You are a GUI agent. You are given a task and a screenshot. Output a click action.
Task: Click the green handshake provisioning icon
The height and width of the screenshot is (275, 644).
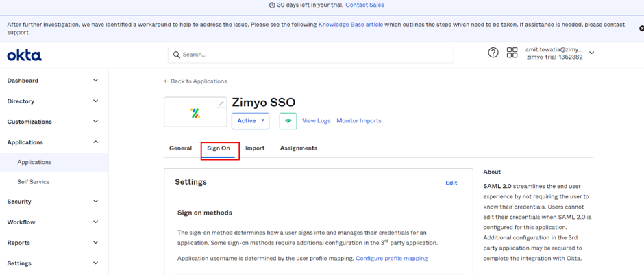(288, 121)
